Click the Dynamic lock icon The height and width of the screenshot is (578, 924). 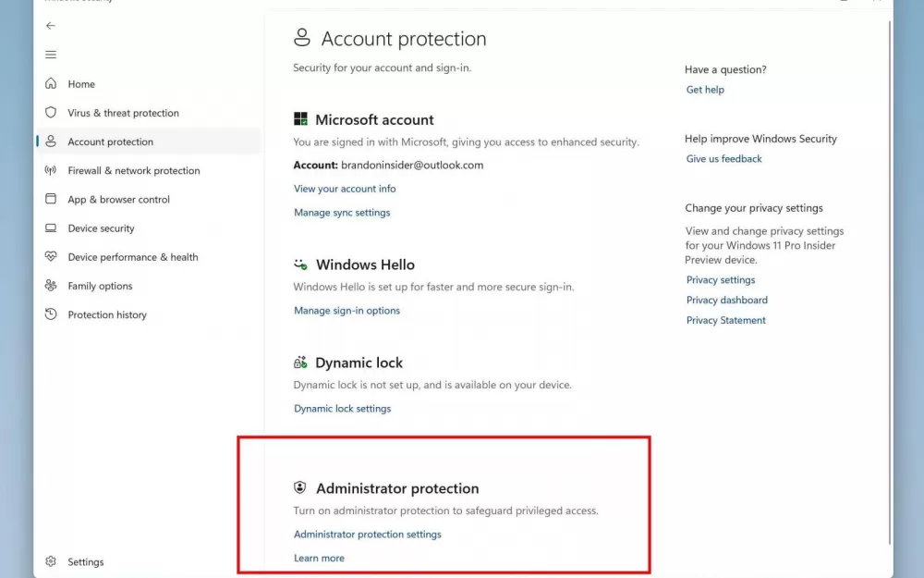(x=300, y=363)
